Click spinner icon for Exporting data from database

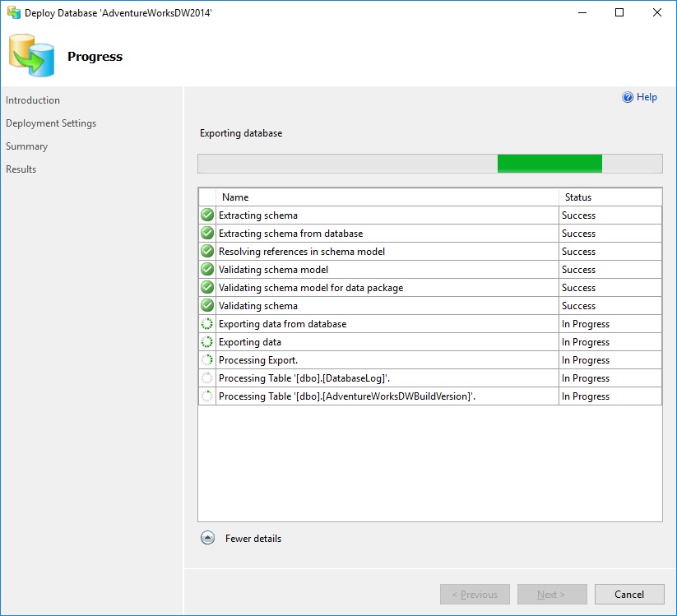tap(207, 324)
